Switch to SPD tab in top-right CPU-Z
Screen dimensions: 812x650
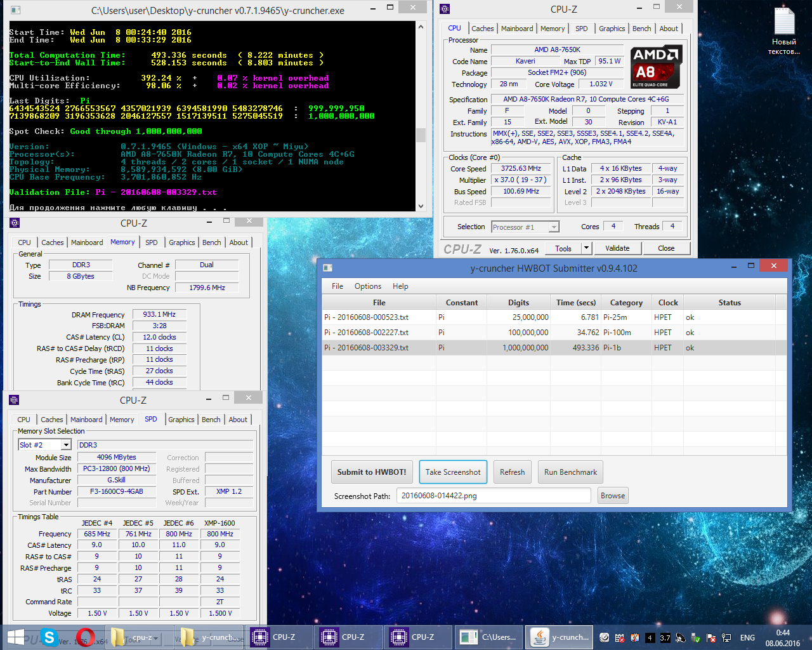(581, 29)
